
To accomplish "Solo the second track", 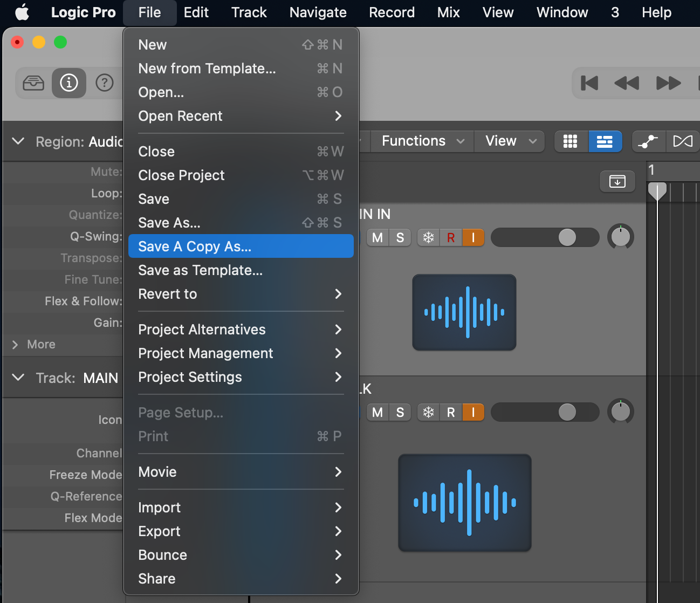I will click(x=400, y=412).
